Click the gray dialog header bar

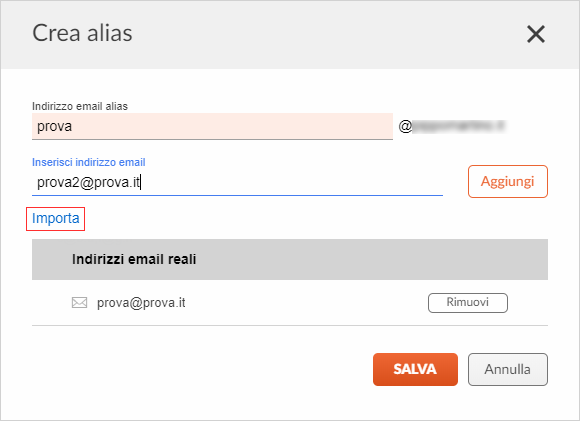click(x=290, y=35)
